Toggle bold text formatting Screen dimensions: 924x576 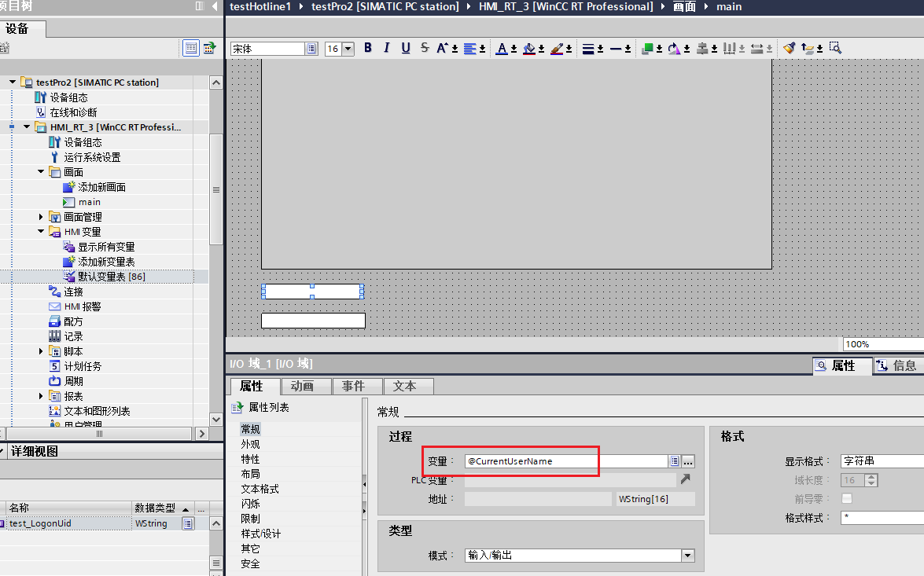(367, 48)
